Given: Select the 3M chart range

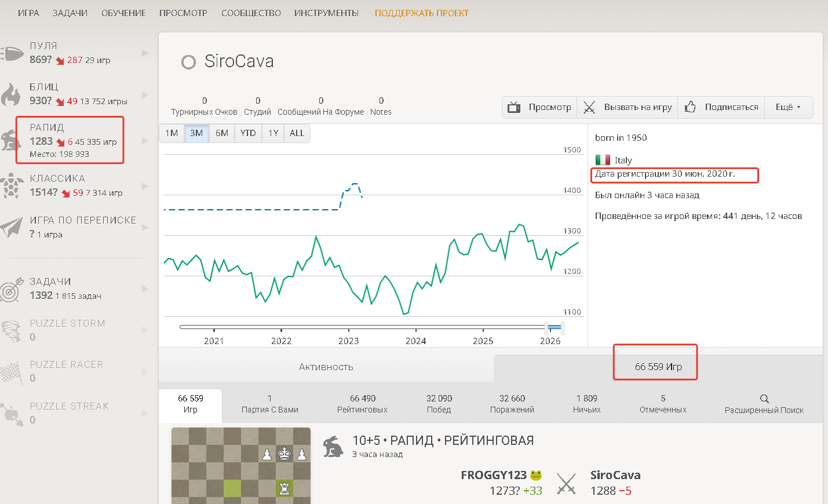Looking at the screenshot, I should tap(196, 133).
